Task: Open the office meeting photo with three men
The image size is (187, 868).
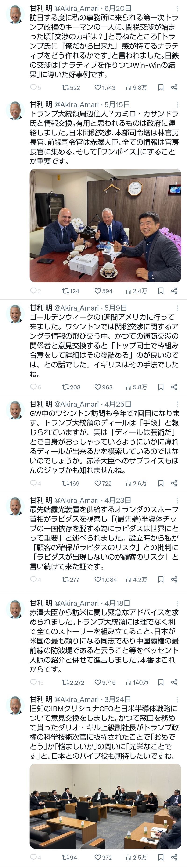Action: click(105, 225)
